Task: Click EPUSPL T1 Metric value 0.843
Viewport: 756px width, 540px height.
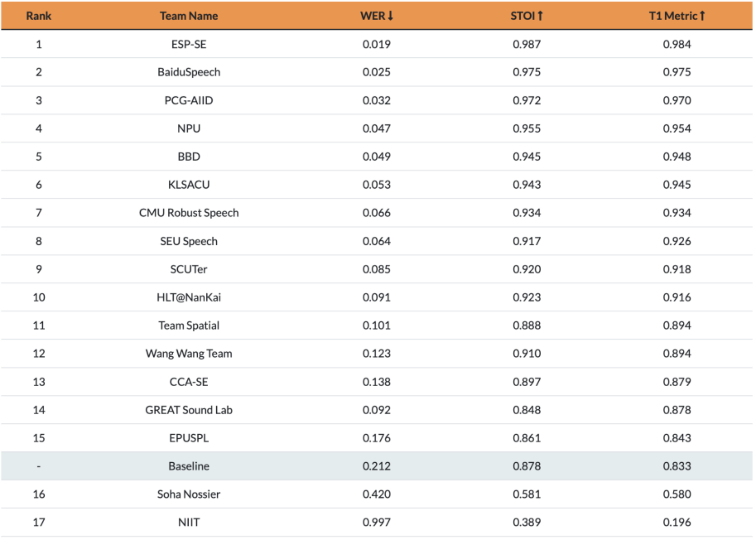Action: (677, 438)
